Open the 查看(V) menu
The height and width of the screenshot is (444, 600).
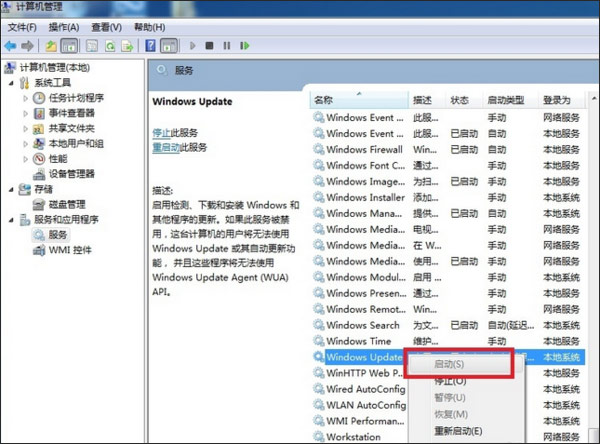[x=107, y=27]
